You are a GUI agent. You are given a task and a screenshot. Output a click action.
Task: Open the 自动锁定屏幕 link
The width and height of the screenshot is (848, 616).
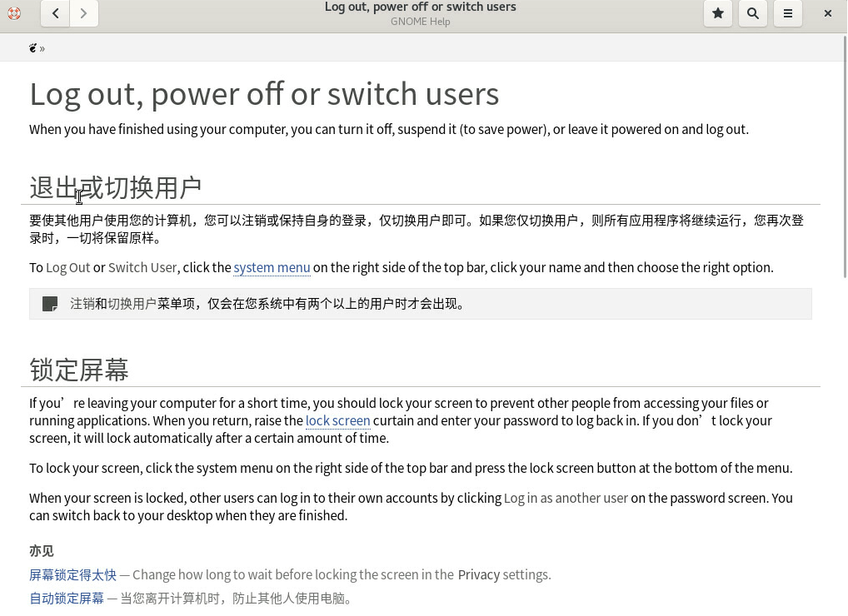67,598
